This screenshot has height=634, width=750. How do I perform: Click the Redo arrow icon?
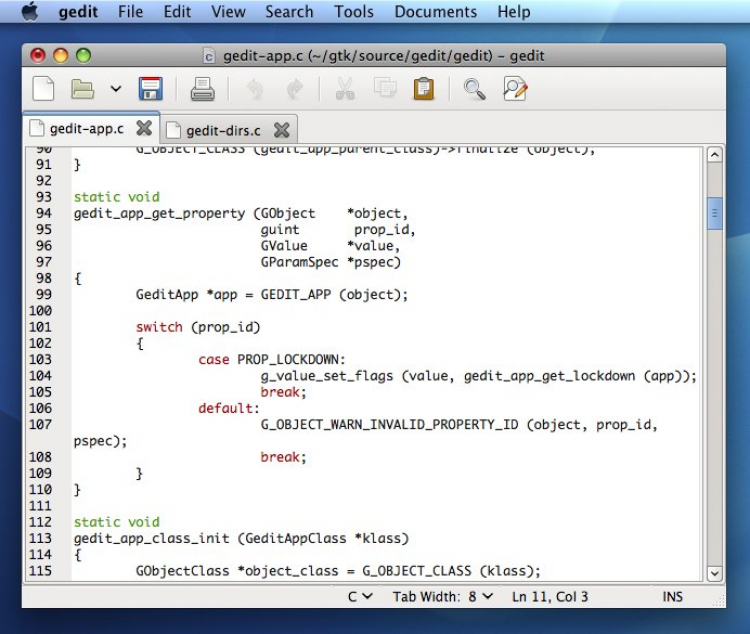point(295,89)
